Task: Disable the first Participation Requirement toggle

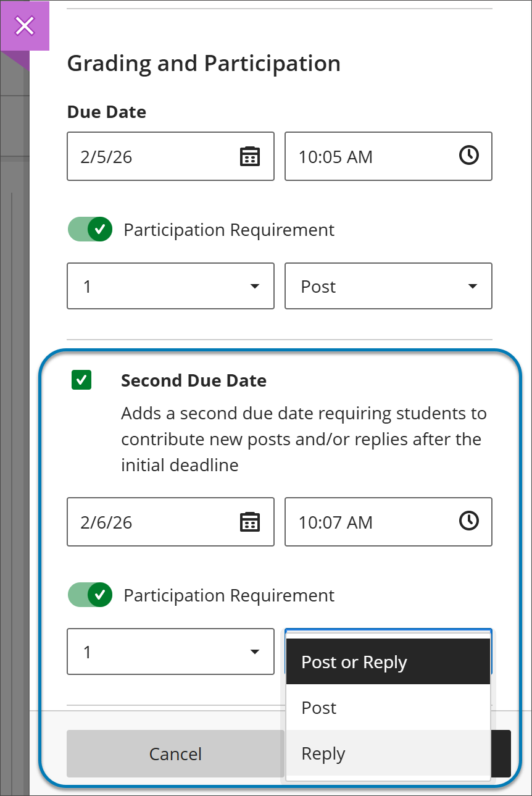Action: pyautogui.click(x=90, y=229)
